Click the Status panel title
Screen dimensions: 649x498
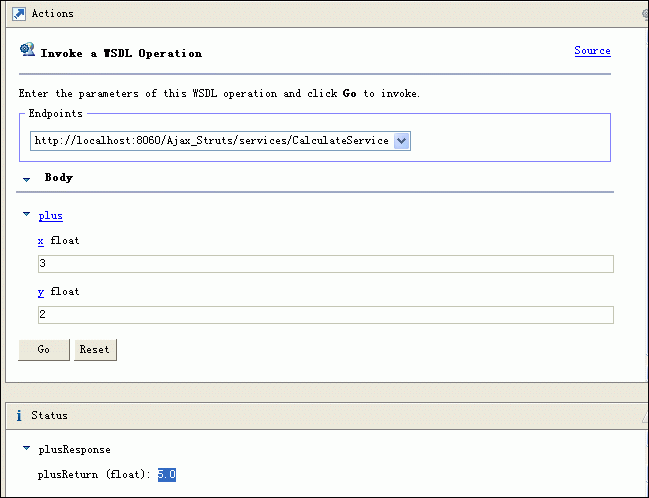click(49, 416)
